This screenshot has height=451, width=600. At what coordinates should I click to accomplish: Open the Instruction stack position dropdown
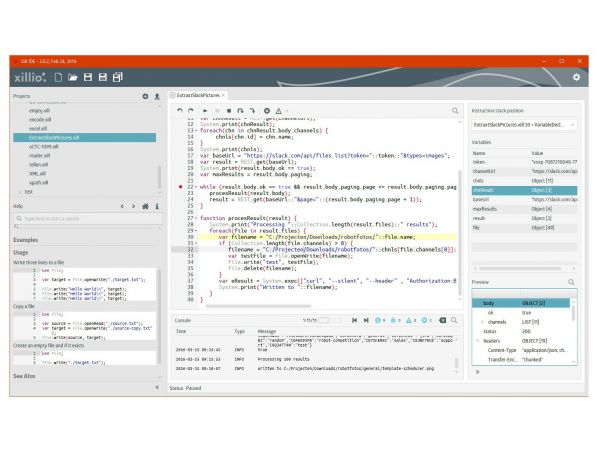coord(524,125)
